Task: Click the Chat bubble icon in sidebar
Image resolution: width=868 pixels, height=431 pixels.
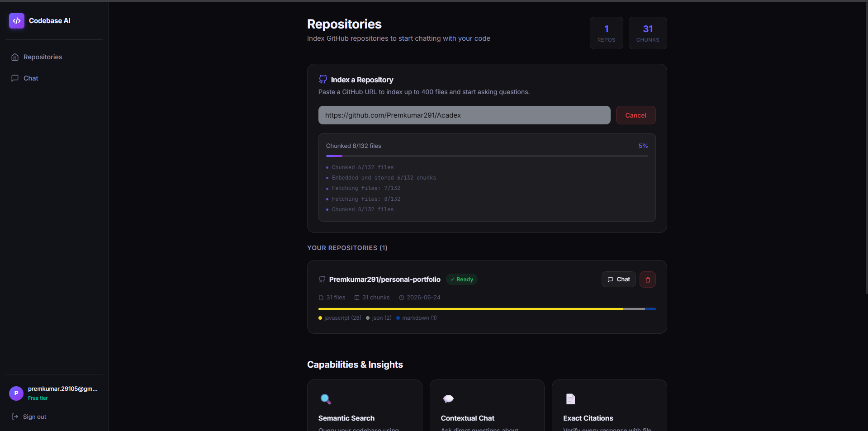Action: [15, 78]
